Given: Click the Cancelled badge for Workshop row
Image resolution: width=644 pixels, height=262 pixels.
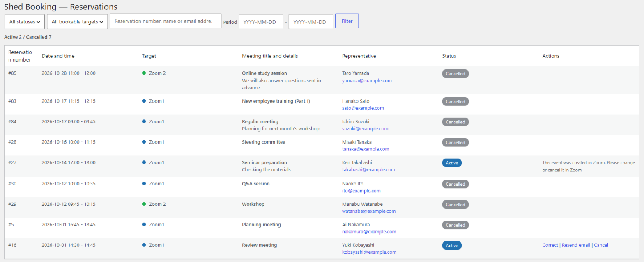Looking at the screenshot, I should coord(455,205).
